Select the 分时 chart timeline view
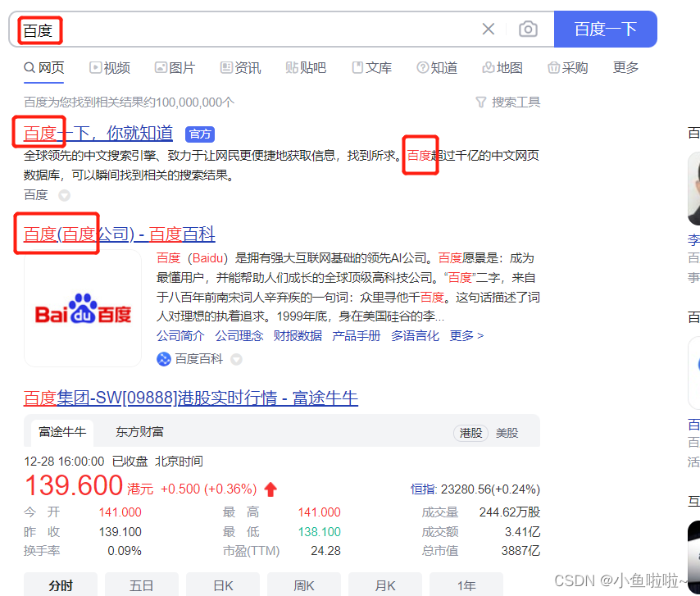 click(x=61, y=585)
